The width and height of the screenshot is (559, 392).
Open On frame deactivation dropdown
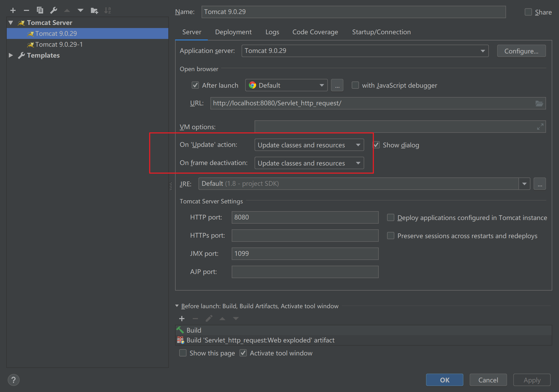coord(309,163)
